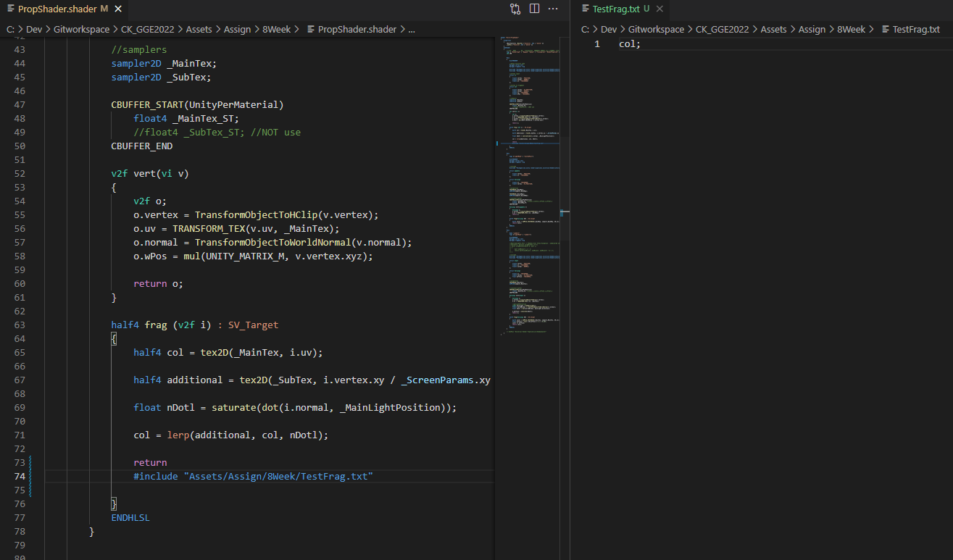The image size is (953, 560).
Task: Click the Assets breadcrumb in right editor
Action: 773,30
